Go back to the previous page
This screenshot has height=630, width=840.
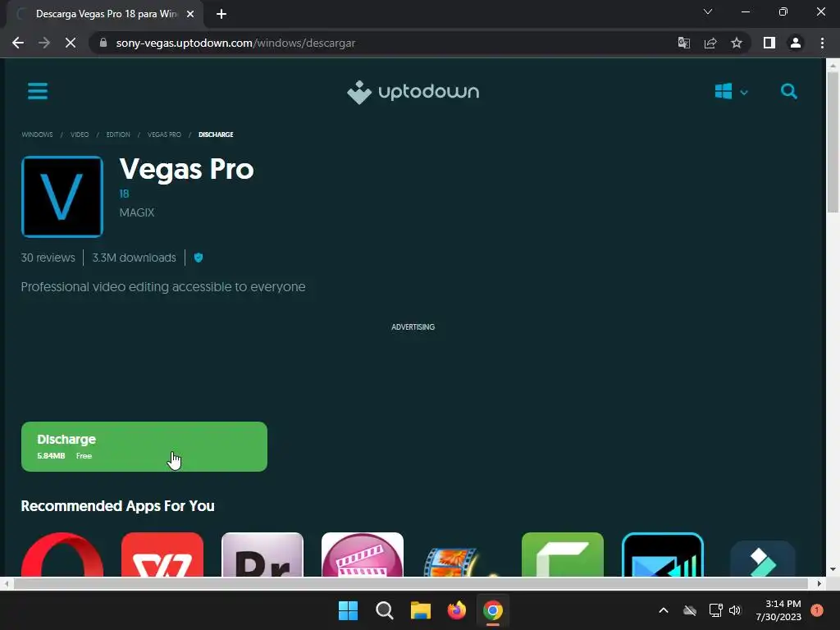(18, 43)
